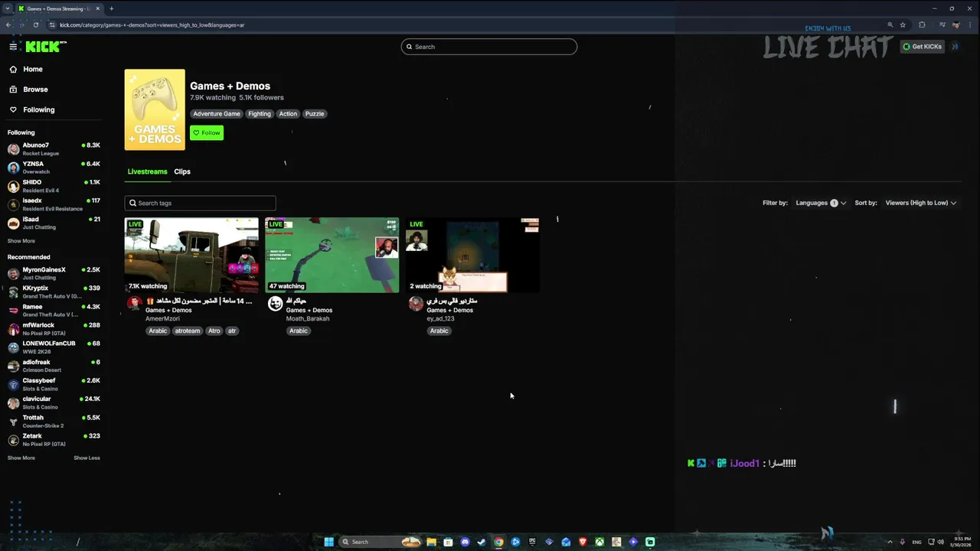980x551 pixels.
Task: Open Steam from taskbar
Action: [481, 542]
